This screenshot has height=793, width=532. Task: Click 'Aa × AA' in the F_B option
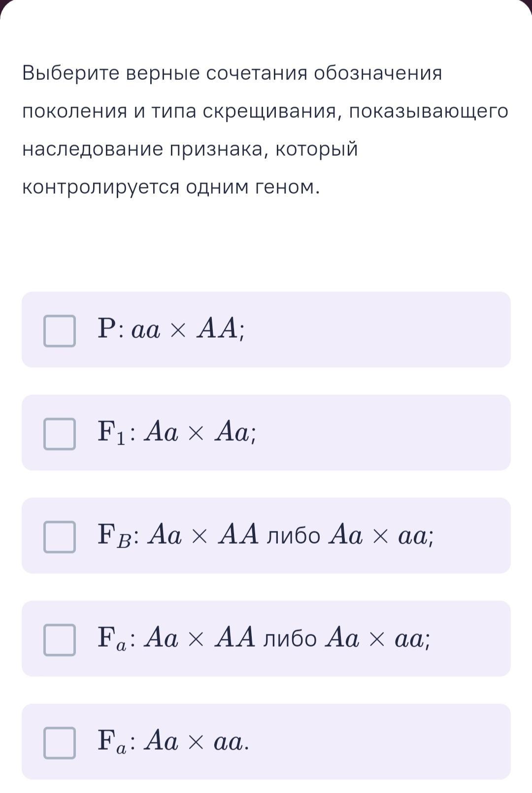point(203,535)
